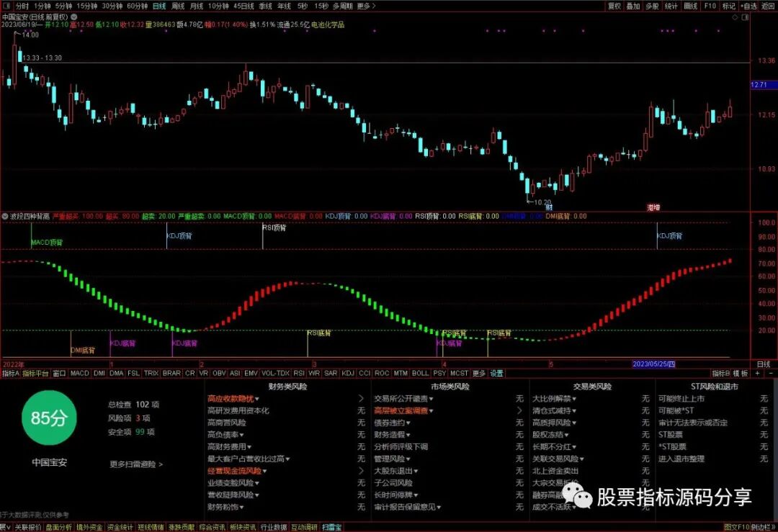Expand the 经营现金流风险 dropdown
Image resolution: width=778 pixels, height=532 pixels.
point(264,471)
